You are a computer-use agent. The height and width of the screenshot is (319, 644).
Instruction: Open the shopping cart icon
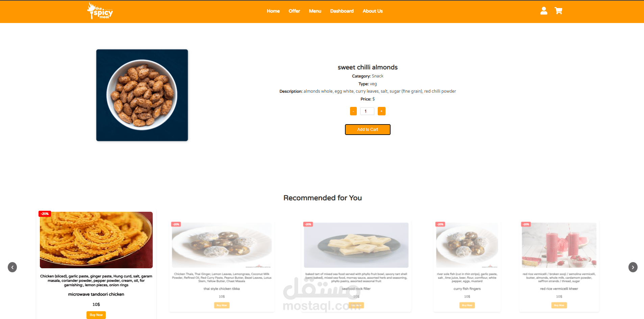tap(559, 11)
